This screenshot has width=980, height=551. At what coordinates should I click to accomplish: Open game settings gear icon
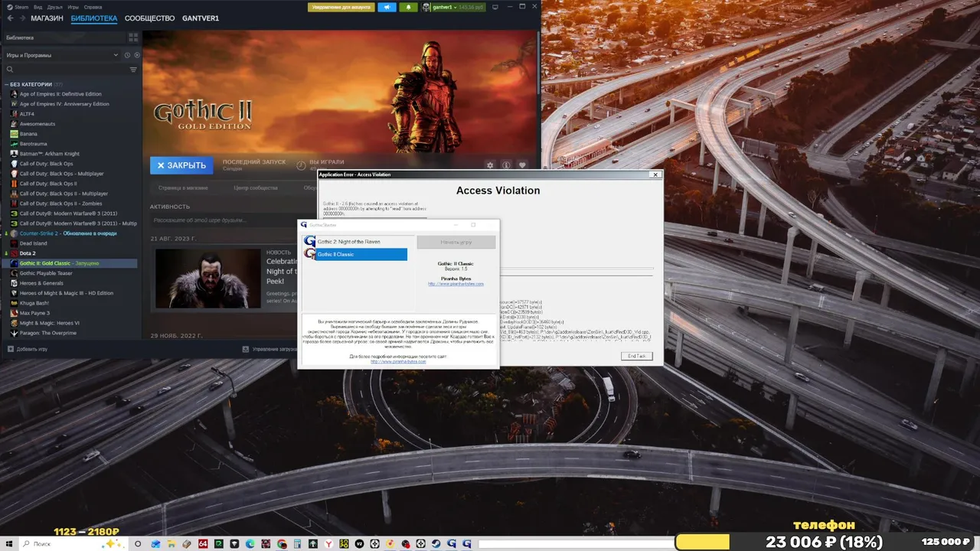click(x=490, y=165)
